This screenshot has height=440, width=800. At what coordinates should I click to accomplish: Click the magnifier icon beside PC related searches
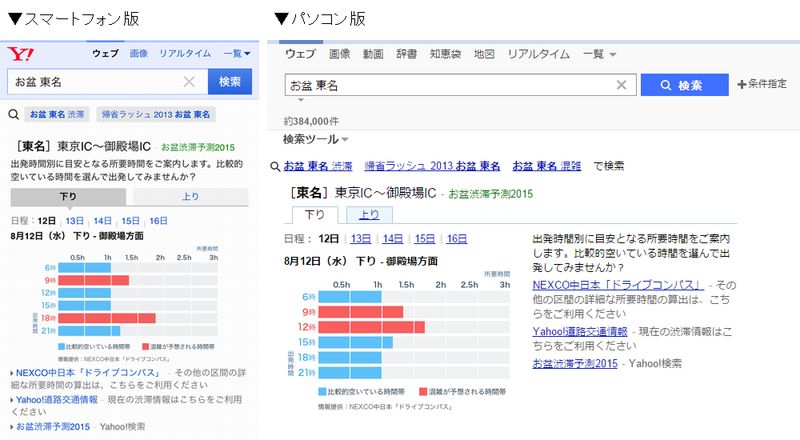[275, 166]
